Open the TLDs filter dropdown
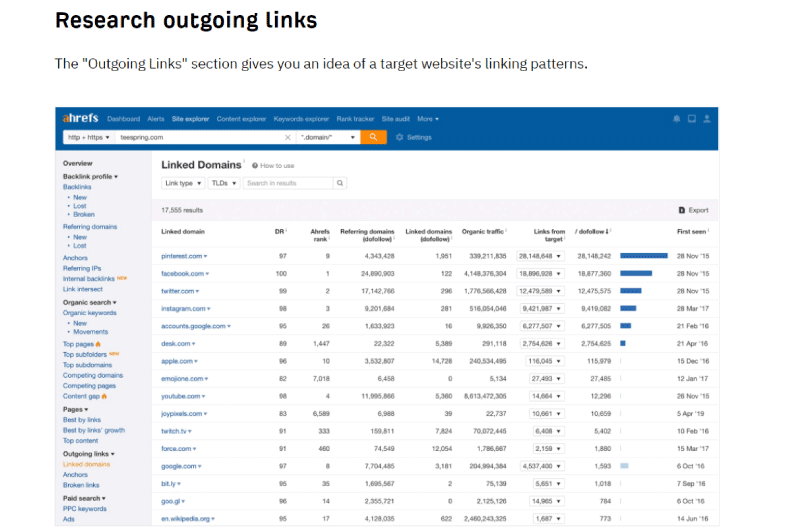Image resolution: width=800 pixels, height=530 pixels. 223,183
